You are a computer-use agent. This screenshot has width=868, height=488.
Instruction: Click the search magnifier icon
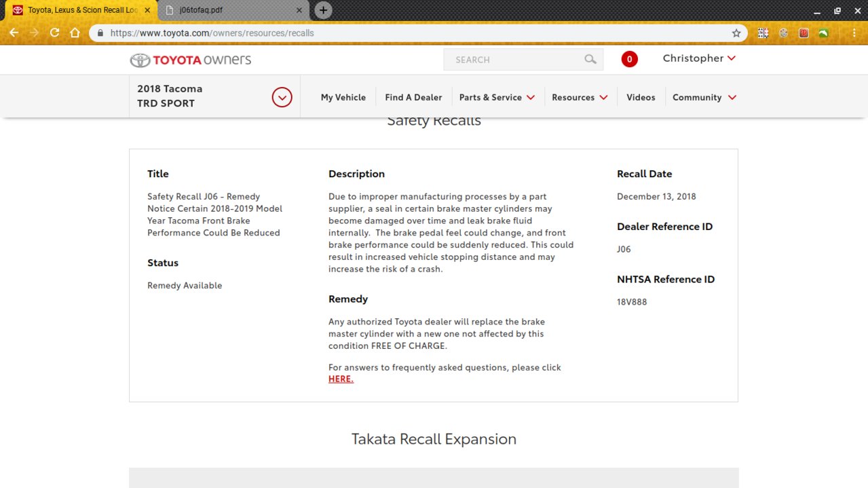[590, 60]
